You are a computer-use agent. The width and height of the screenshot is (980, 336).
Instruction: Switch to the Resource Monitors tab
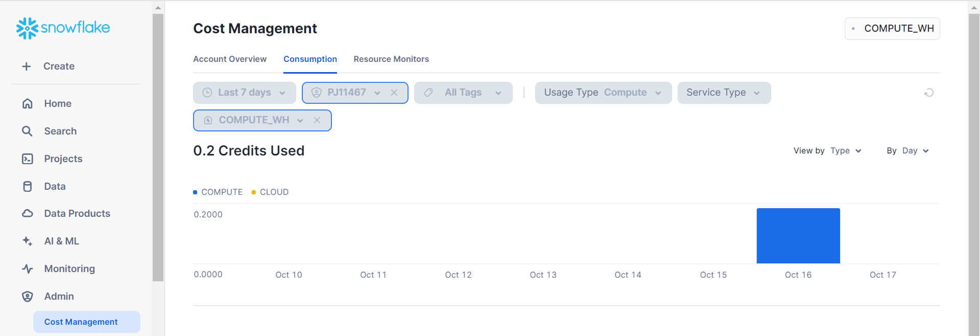pyautogui.click(x=391, y=59)
